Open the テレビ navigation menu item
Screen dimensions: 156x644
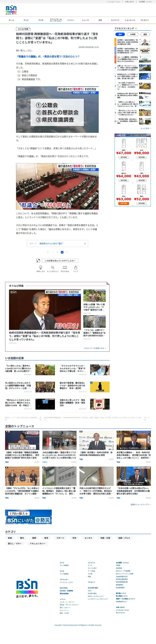26,20
